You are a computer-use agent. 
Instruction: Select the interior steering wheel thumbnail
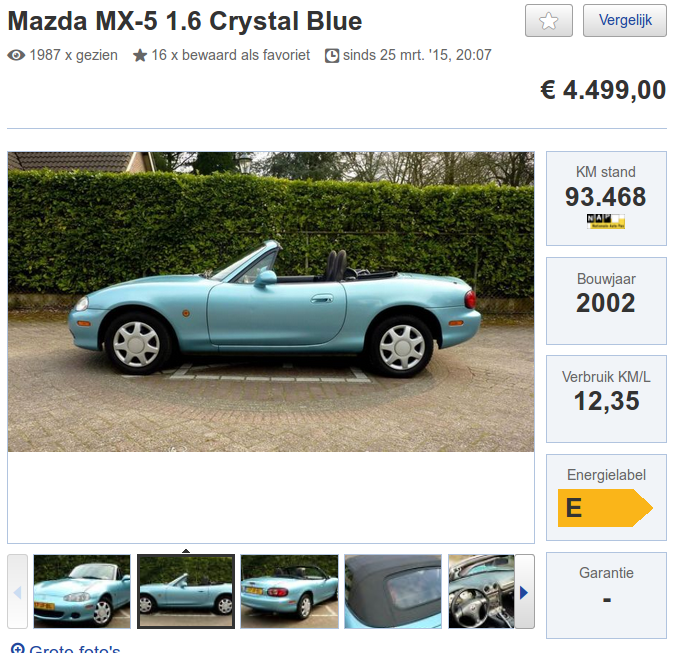(x=482, y=591)
